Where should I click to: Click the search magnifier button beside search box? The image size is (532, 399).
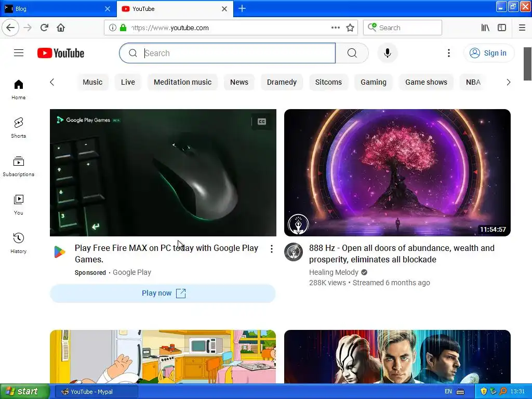352,53
